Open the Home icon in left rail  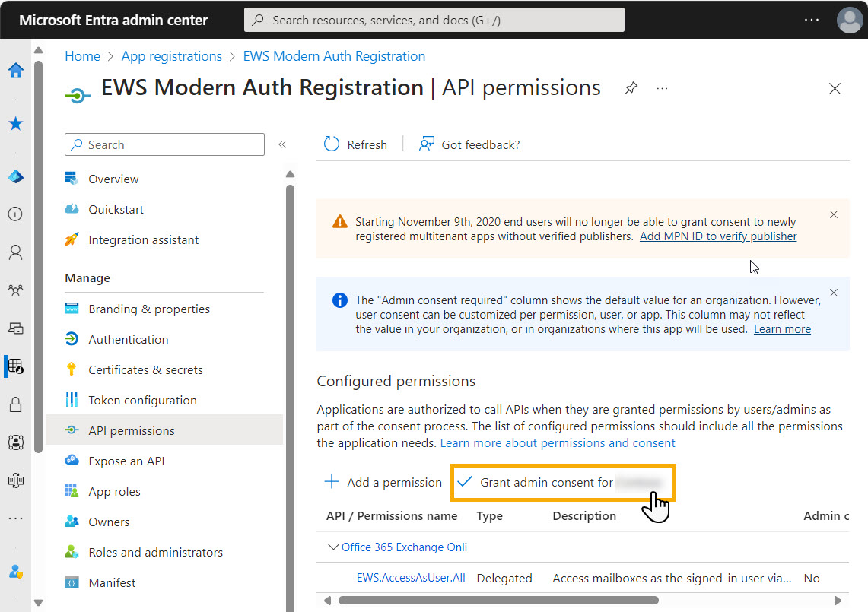(15, 70)
